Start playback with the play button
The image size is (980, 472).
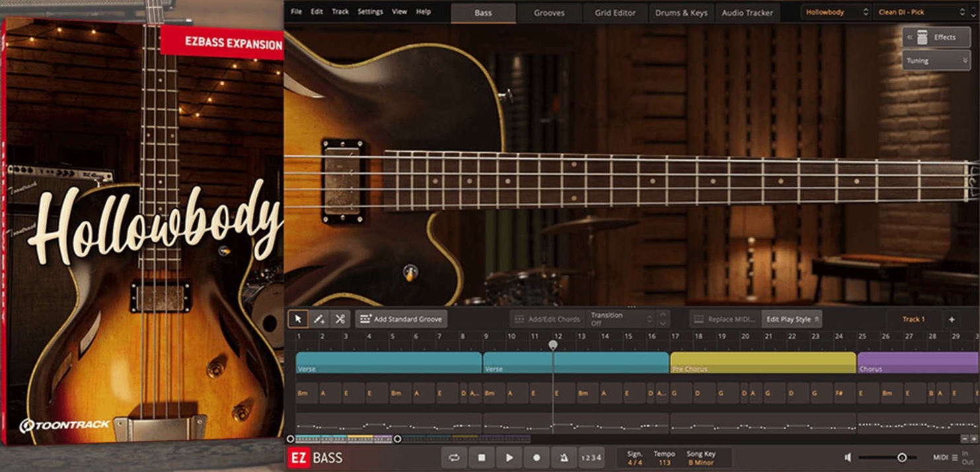509,457
